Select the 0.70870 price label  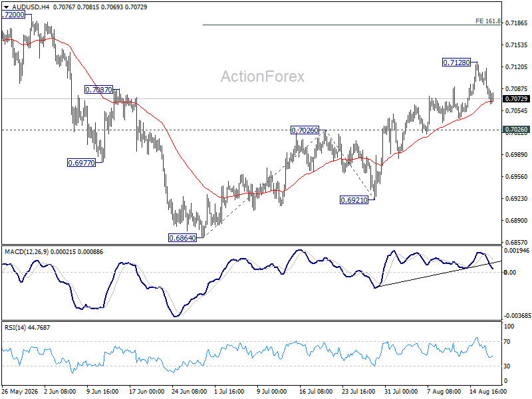(x=98, y=90)
